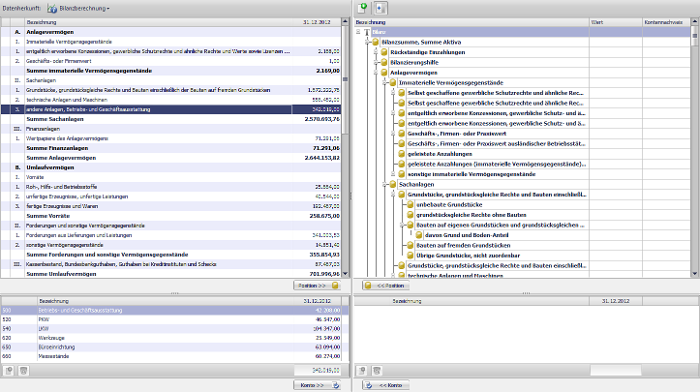Click the arrow icon on the Konto >> button
This screenshot has height=392, width=700.
tap(336, 385)
